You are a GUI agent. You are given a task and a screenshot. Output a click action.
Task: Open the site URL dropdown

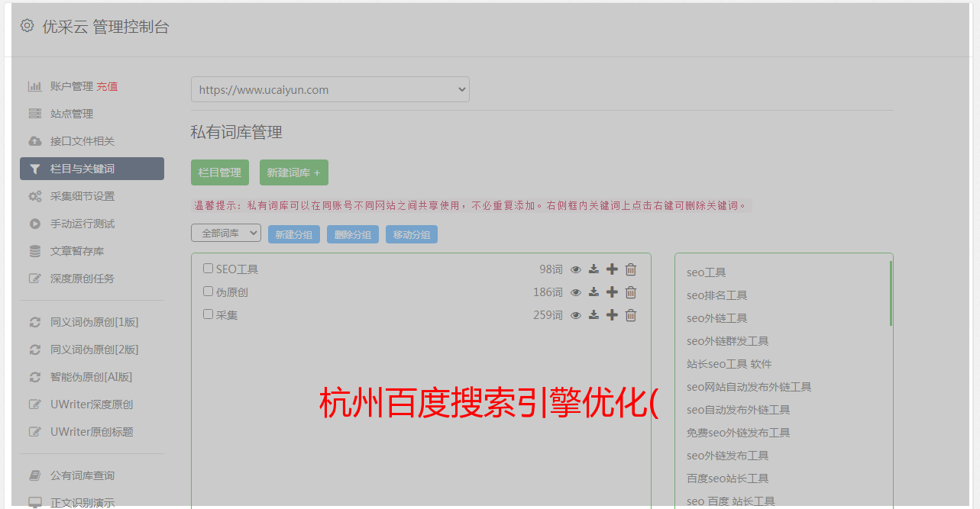330,89
